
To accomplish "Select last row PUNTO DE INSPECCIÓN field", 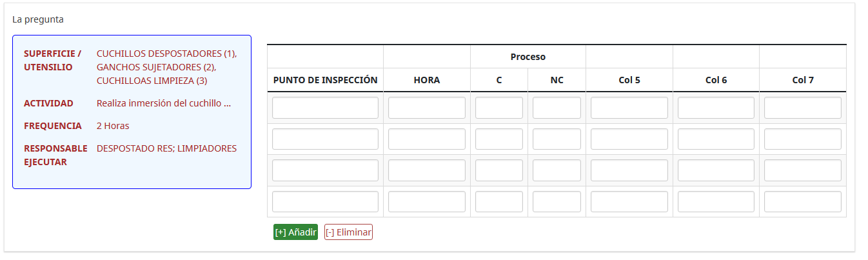I will click(x=325, y=201).
